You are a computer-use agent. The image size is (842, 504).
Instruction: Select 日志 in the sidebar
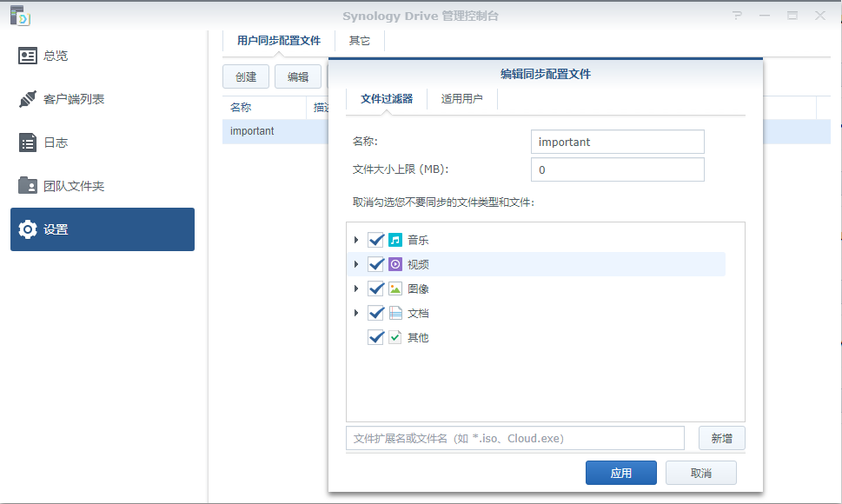click(103, 143)
